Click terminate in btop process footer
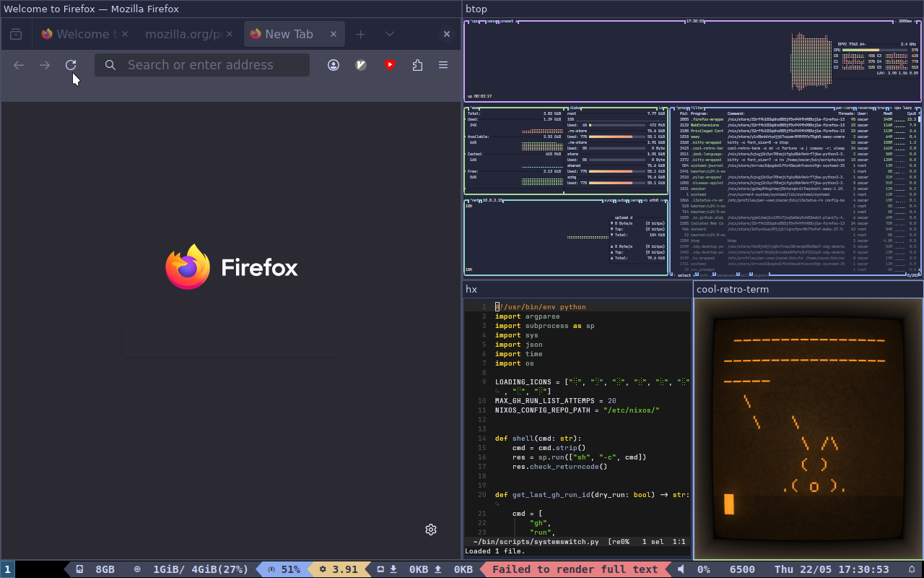Image resolution: width=924 pixels, height=578 pixels. (726, 275)
